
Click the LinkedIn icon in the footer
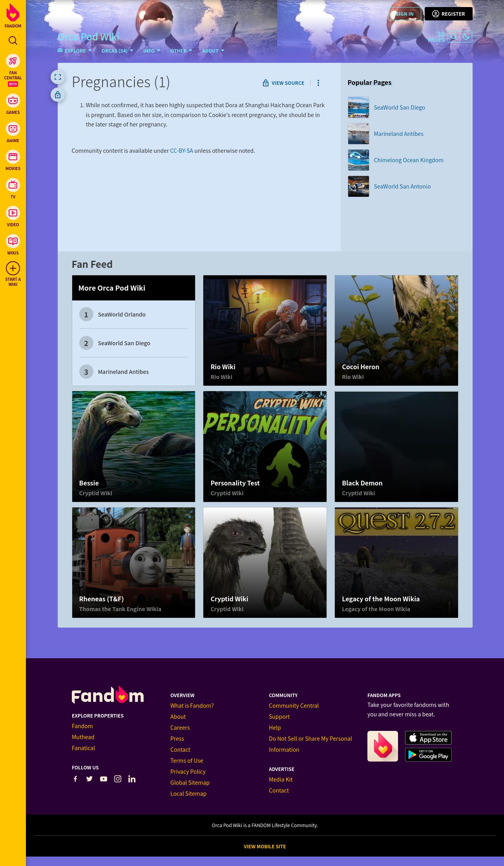(132, 779)
